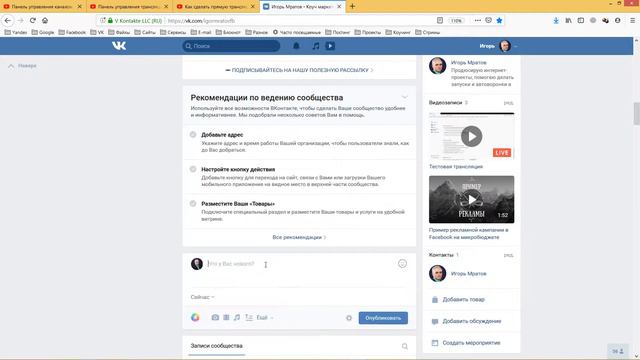Open chat contacts widget in bottom corner
640x360 pixels.
tap(618, 351)
